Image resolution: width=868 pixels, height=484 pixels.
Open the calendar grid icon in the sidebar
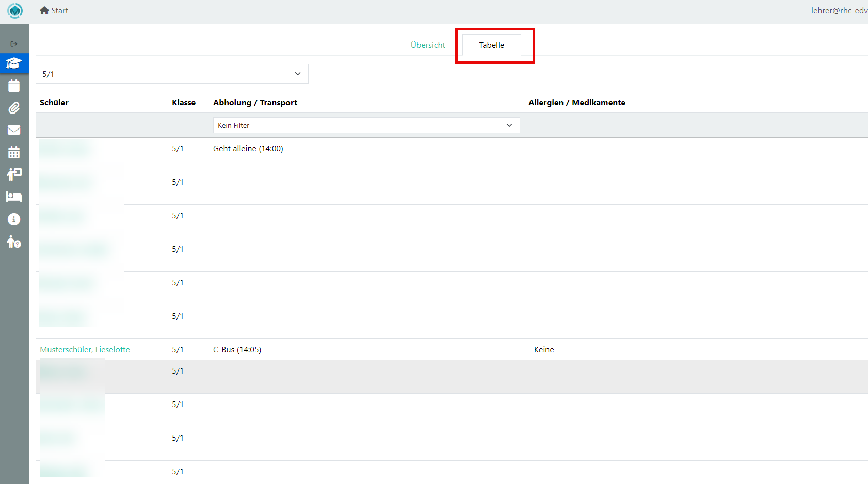(x=14, y=152)
